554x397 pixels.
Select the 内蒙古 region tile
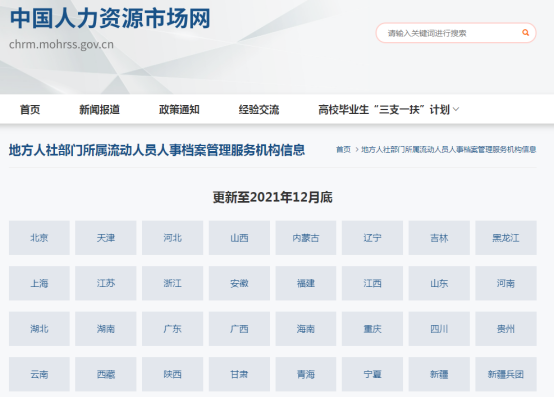(306, 238)
